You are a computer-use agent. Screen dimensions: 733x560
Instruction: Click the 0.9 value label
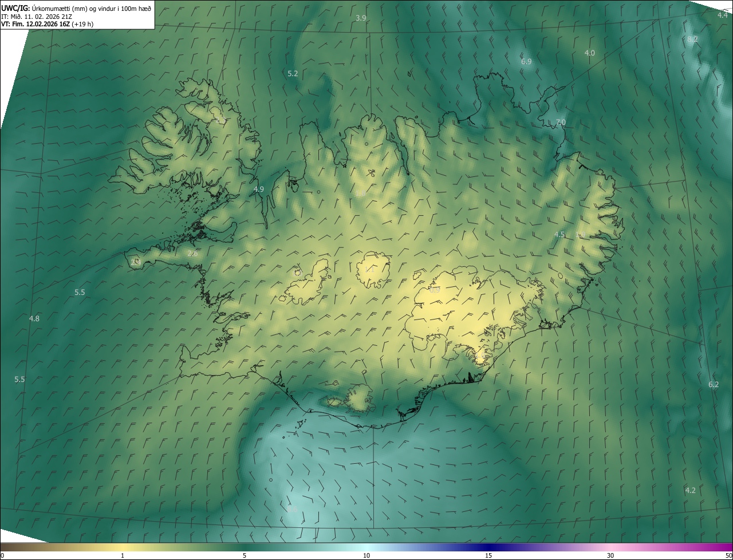pos(435,290)
